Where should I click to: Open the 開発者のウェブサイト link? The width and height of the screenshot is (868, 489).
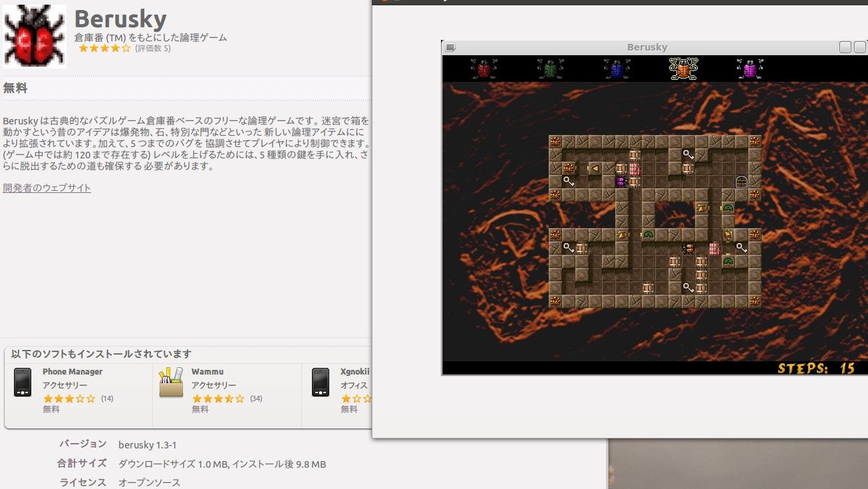click(47, 188)
